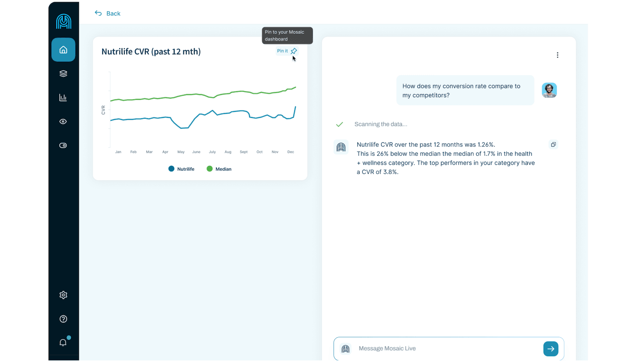Open the layers stack sidebar icon
This screenshot has width=644, height=362.
click(63, 74)
